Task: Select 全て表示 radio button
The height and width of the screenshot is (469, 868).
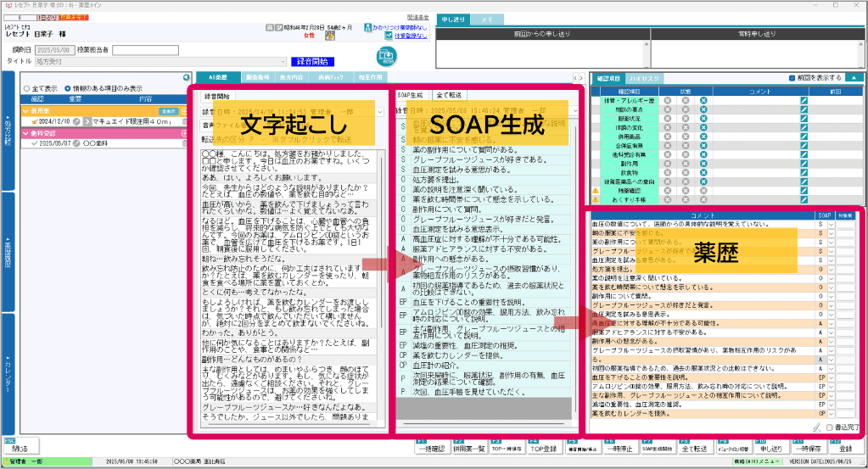Action: 26,88
